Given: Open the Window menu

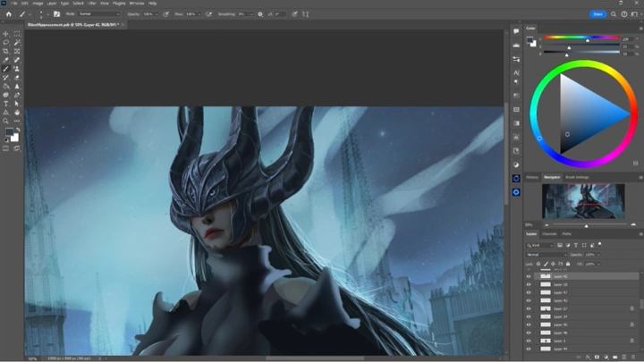Looking at the screenshot, I should pos(137,4).
